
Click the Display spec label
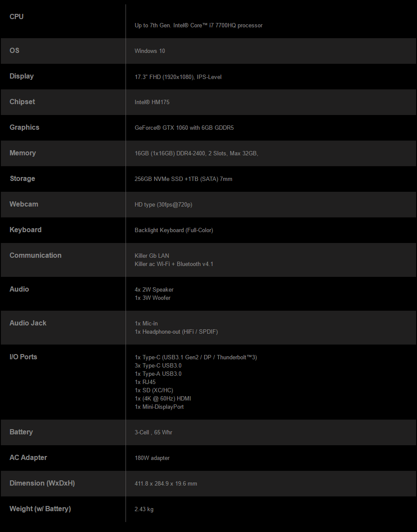tap(22, 76)
